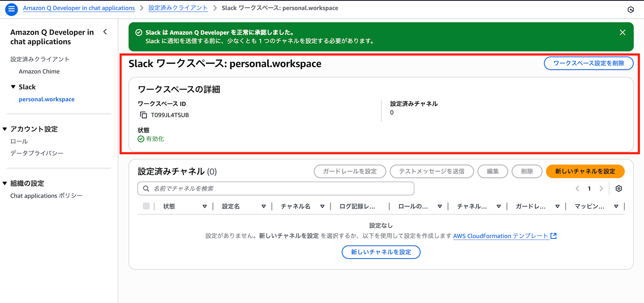Screen dimensions: 644x303
Task: Focus the 名前でチャネルを検索 search field
Action: 276,189
